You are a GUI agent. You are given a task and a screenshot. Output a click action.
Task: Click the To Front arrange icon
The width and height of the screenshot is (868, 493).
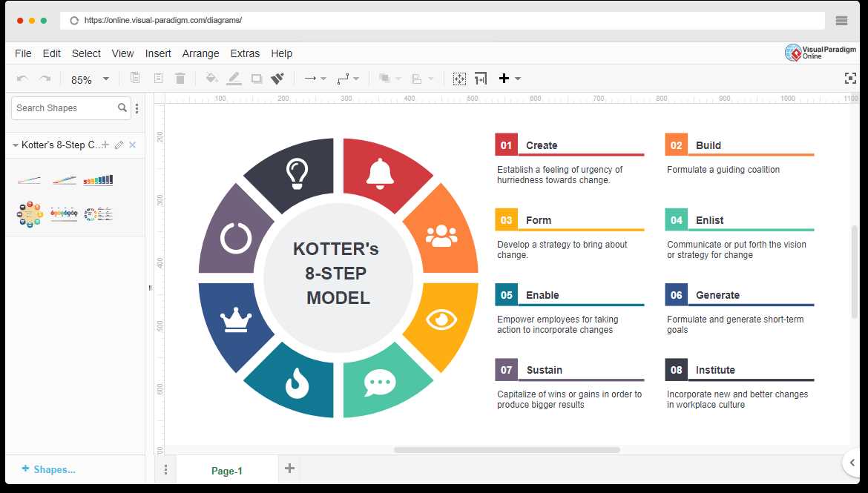point(384,79)
